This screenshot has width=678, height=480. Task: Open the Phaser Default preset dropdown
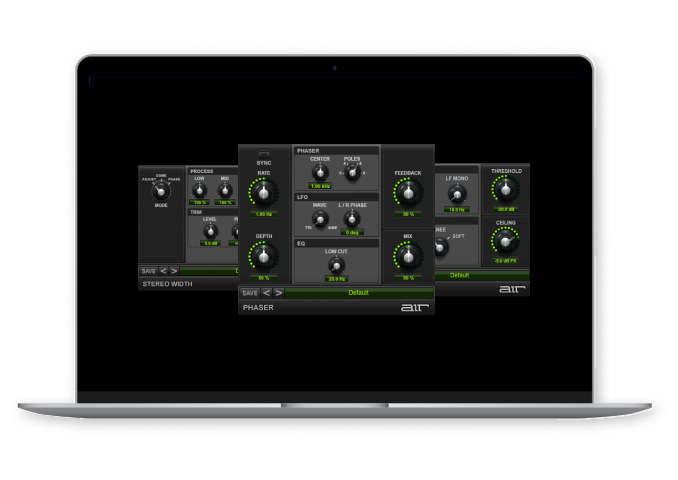pos(359,293)
